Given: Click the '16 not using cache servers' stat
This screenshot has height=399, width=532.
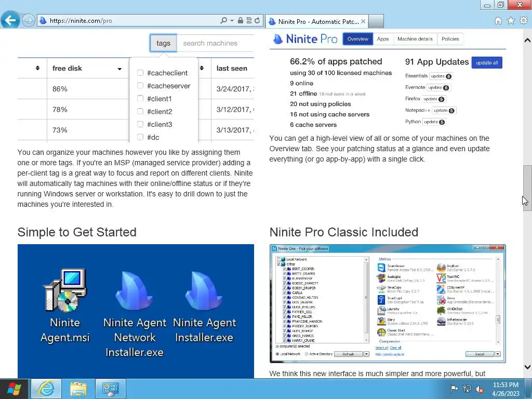Looking at the screenshot, I should (329, 114).
